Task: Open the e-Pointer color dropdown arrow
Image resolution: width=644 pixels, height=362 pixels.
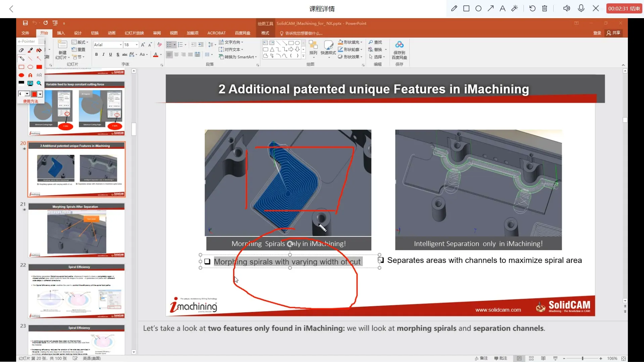Action: point(40,94)
